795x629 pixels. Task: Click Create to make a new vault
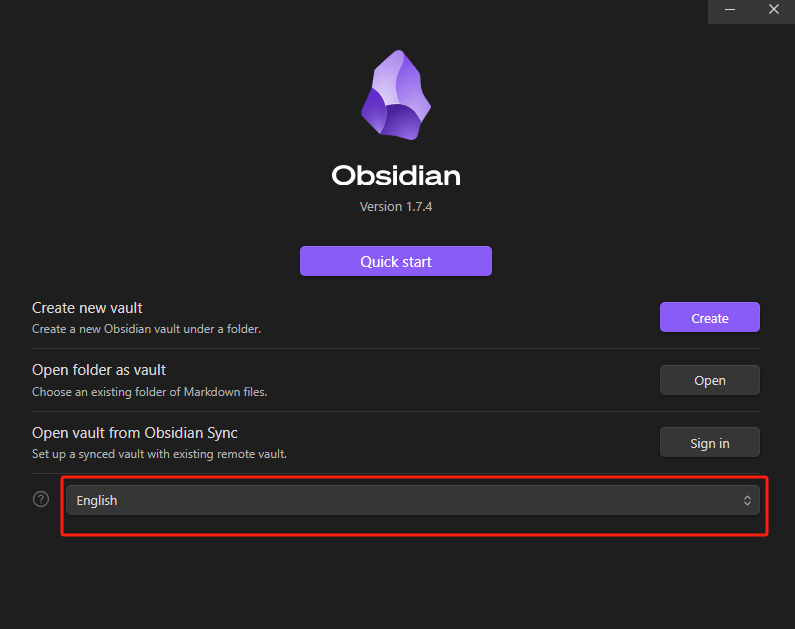pyautogui.click(x=709, y=318)
